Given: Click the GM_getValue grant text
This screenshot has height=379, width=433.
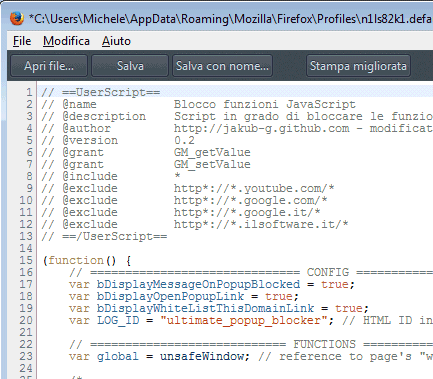Looking at the screenshot, I should (x=212, y=152).
